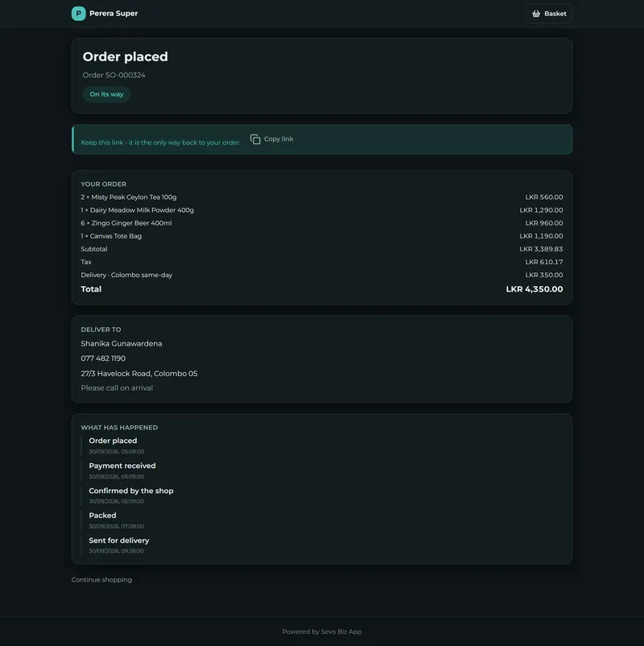Screen dimensions: 644x646
Task: Click the 'WHAT HAS HAPPENED' section heading
Action: 119,428
